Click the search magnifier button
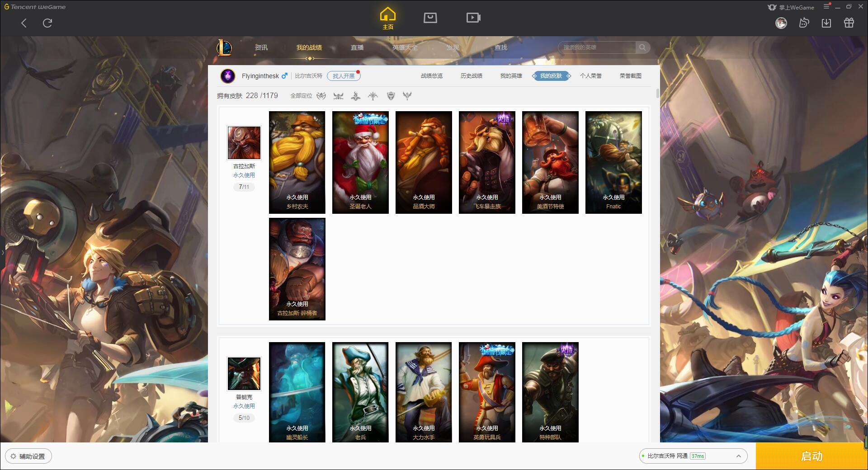 pos(642,47)
